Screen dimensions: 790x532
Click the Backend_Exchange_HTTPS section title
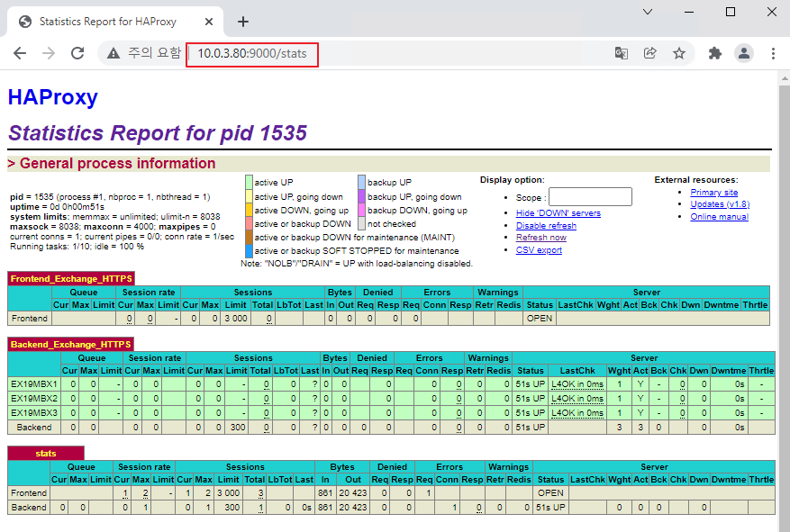click(x=70, y=345)
